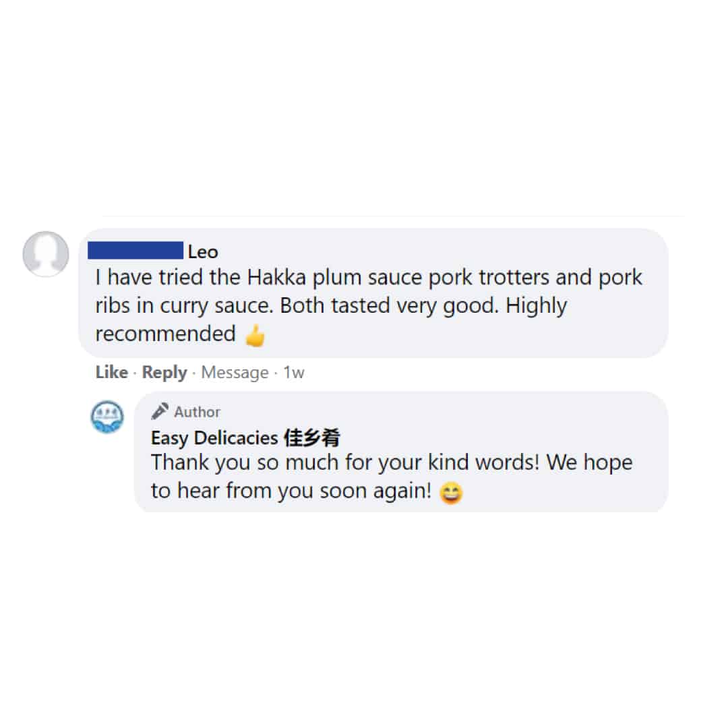Click the Author label text
This screenshot has width=728, height=728.
[197, 412]
